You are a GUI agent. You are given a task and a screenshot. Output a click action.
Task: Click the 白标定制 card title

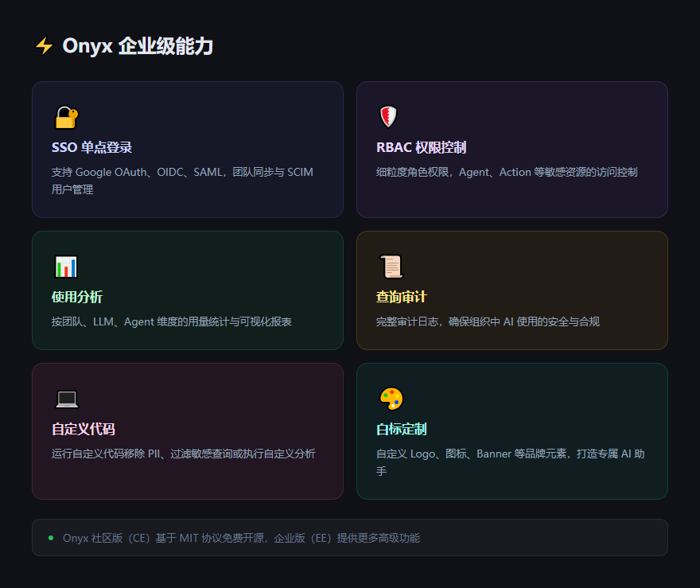tap(402, 430)
